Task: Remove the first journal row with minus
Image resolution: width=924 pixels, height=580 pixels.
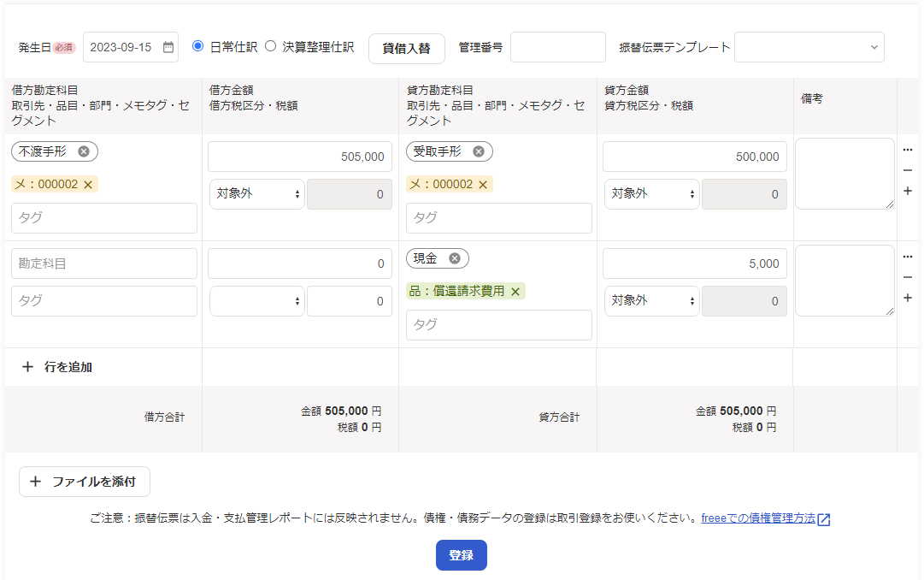Action: coord(908,170)
